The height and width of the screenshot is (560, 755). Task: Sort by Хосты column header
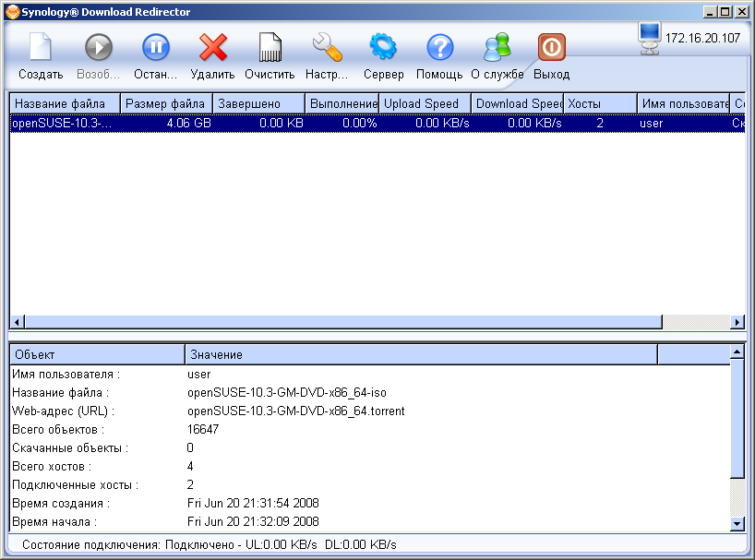(x=601, y=103)
